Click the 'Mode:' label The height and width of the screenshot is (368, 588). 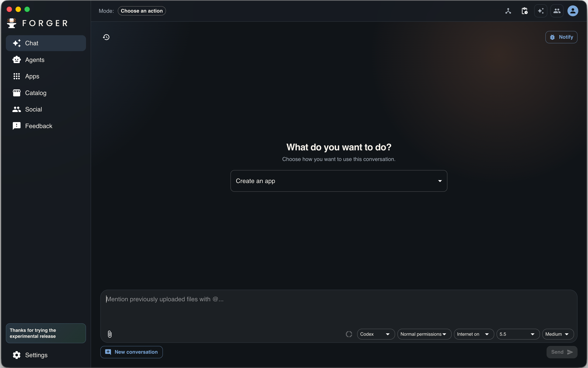coord(106,11)
